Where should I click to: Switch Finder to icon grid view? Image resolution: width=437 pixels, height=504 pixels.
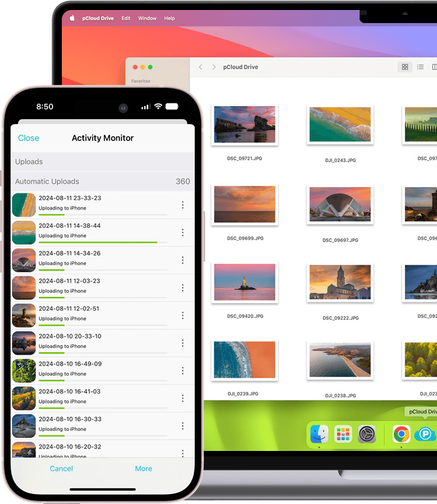click(405, 67)
